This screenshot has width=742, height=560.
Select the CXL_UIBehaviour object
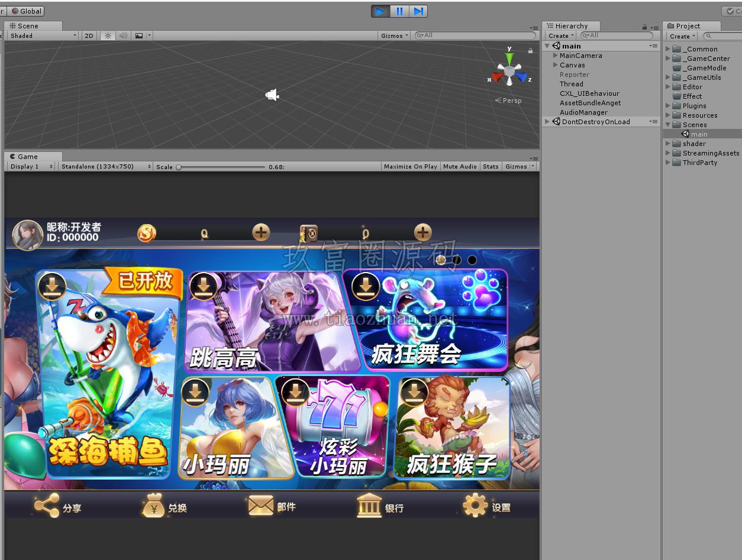tap(589, 93)
